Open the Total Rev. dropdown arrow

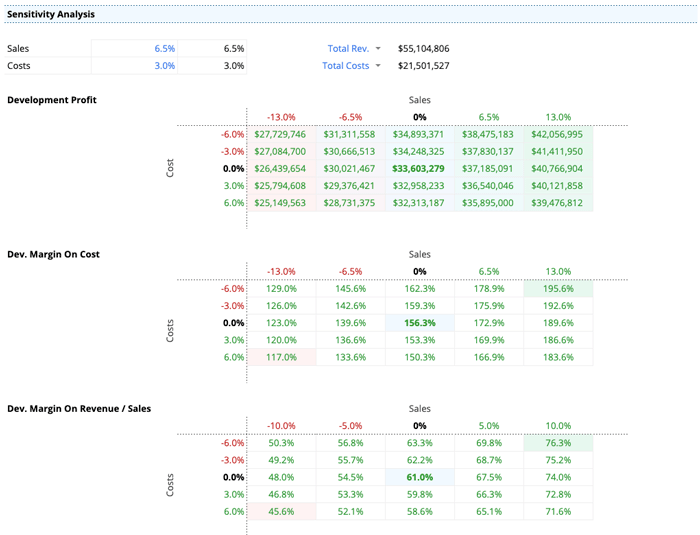pos(378,48)
